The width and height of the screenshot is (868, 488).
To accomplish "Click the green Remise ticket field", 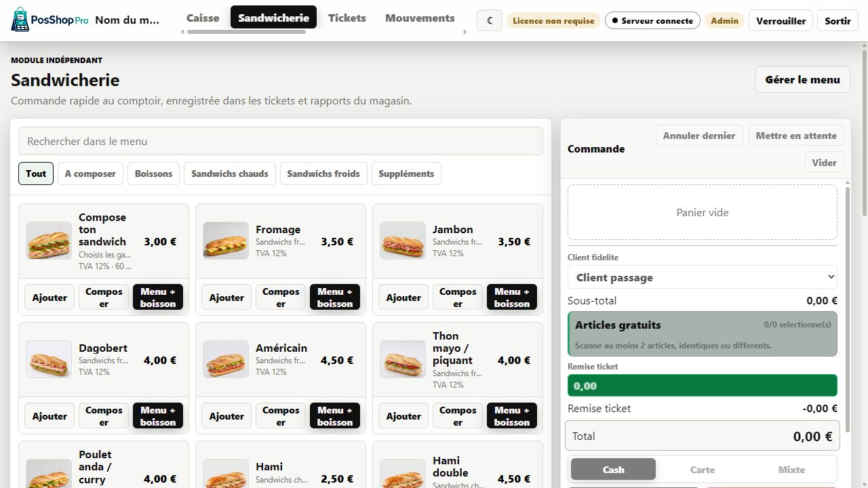I will (703, 386).
